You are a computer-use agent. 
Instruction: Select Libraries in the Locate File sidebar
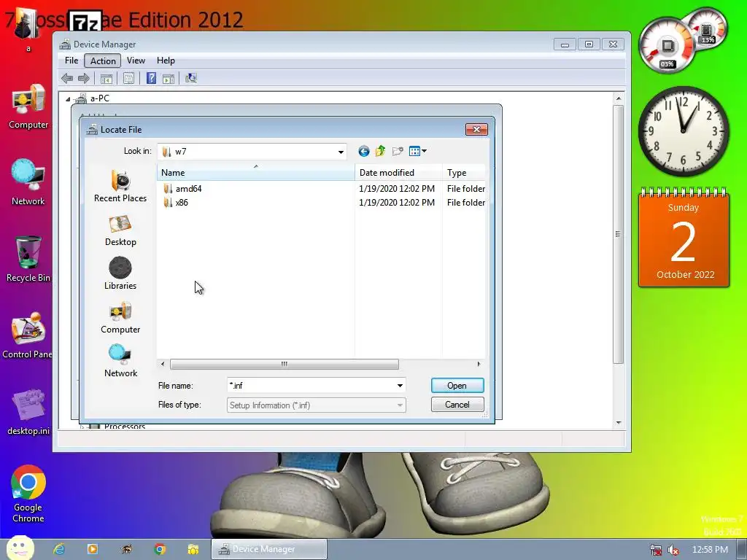pos(120,273)
